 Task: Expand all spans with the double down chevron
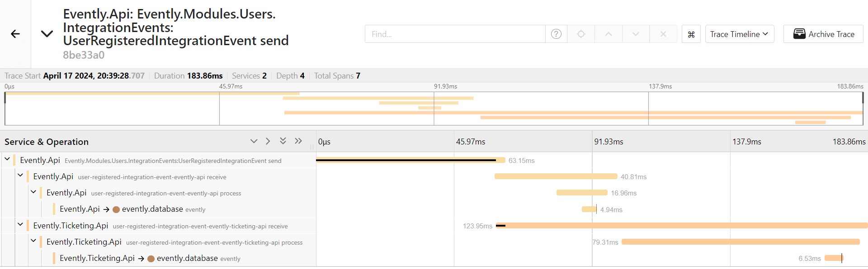click(283, 141)
